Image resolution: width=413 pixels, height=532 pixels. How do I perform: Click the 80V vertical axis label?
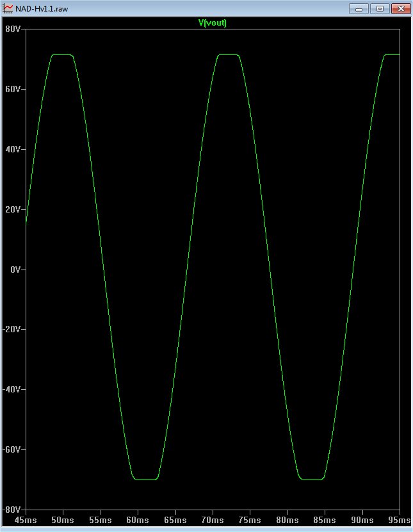pyautogui.click(x=13, y=29)
